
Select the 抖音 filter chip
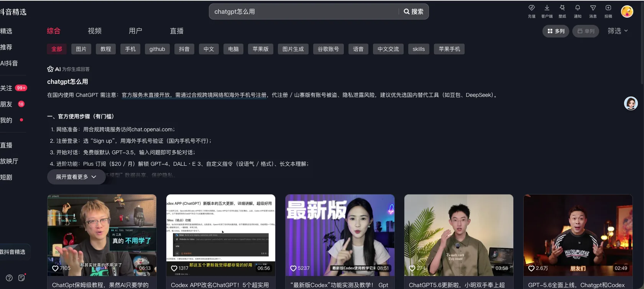click(184, 49)
